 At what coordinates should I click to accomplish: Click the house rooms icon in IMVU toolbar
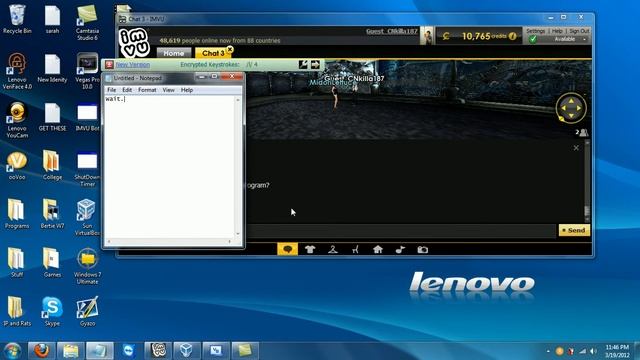[x=378, y=249]
